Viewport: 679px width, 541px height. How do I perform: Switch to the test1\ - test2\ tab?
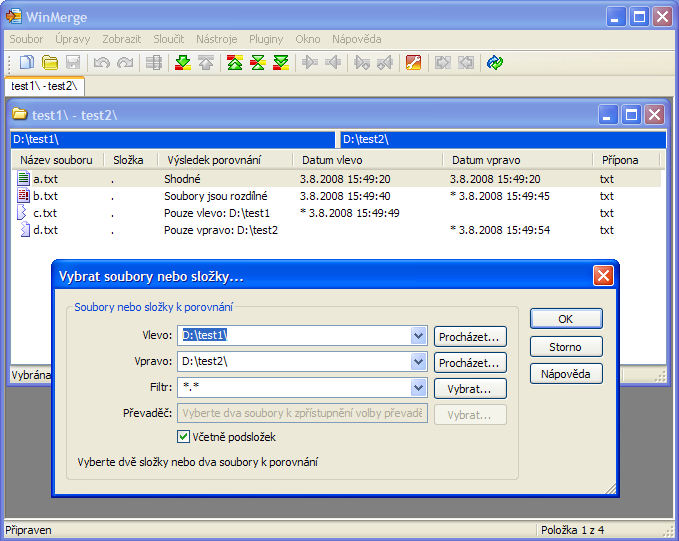click(x=44, y=87)
